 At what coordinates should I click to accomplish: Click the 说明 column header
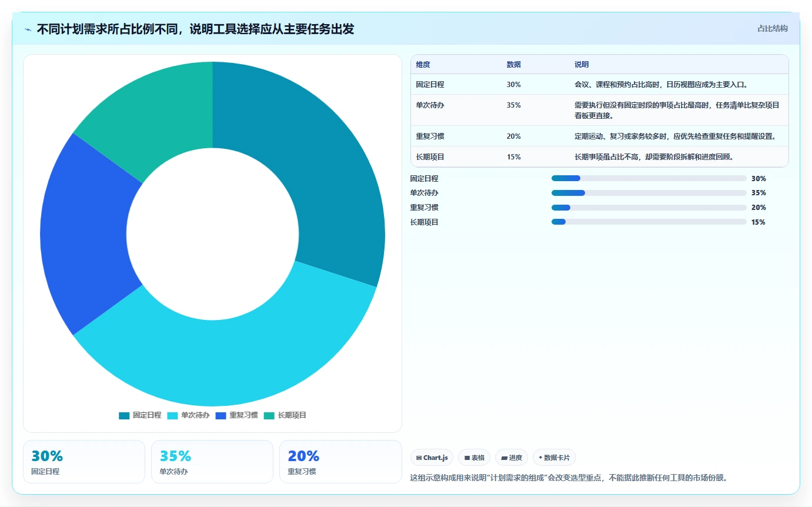tap(582, 65)
